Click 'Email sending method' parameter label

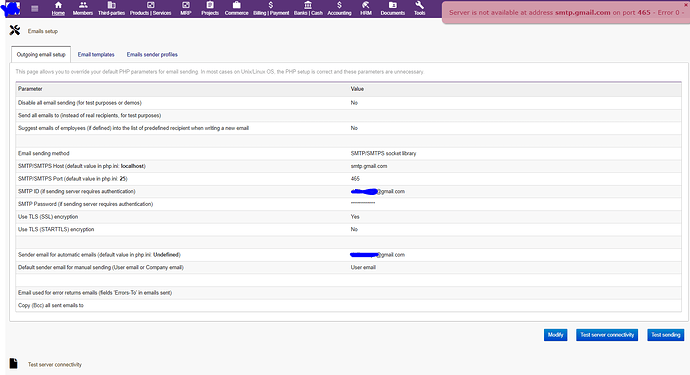tap(44, 154)
